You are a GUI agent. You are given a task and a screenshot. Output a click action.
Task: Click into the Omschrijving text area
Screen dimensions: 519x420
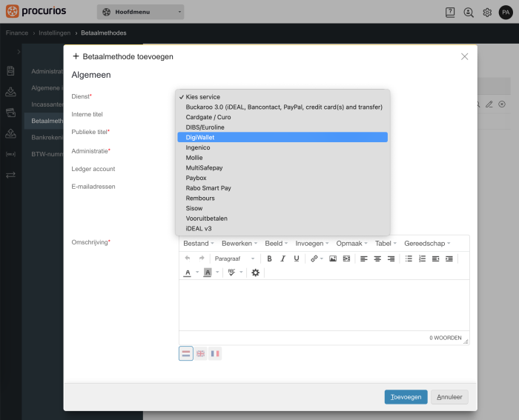pos(324,305)
